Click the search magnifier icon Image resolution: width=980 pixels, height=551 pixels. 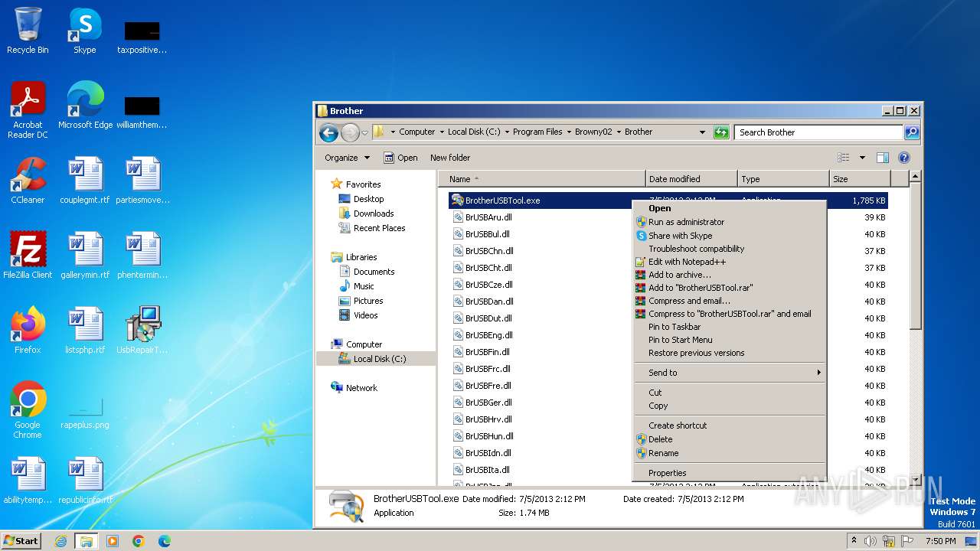point(911,132)
